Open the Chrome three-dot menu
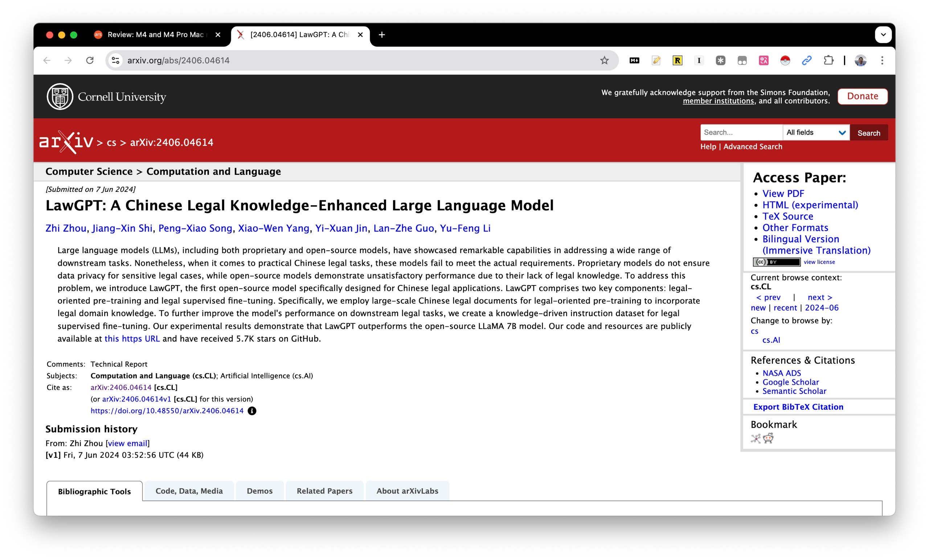The image size is (929, 560). pos(882,60)
